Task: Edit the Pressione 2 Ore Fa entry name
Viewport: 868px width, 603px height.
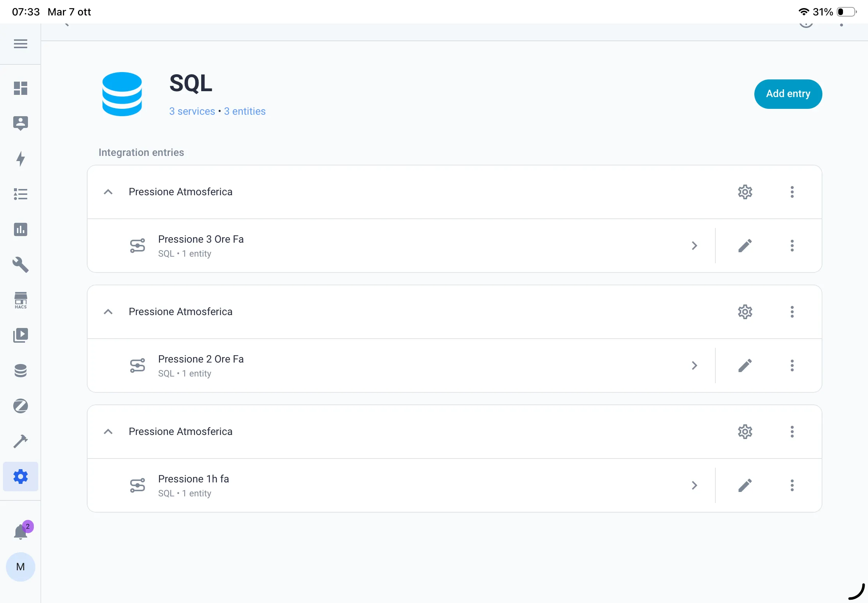Action: (745, 365)
